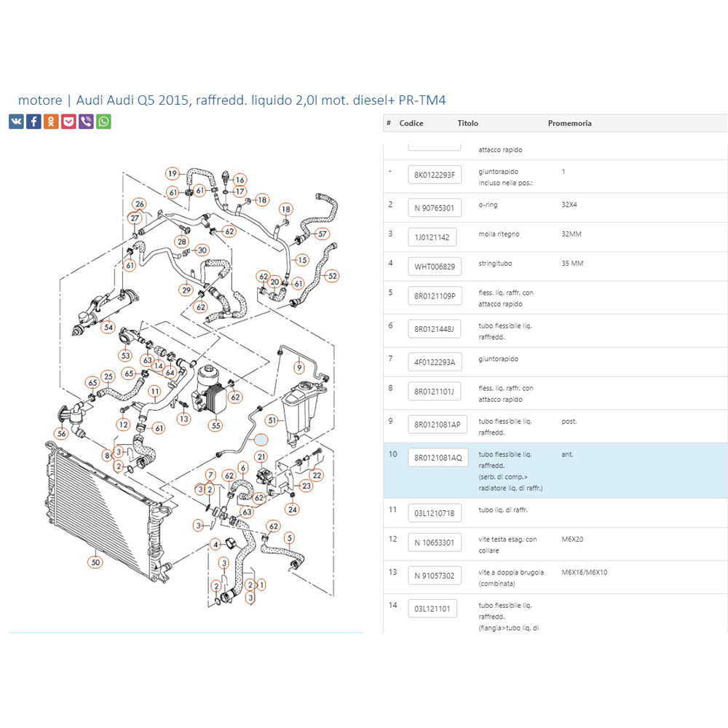Click callout 11 on the diagram
The height and width of the screenshot is (728, 728).
(x=154, y=392)
